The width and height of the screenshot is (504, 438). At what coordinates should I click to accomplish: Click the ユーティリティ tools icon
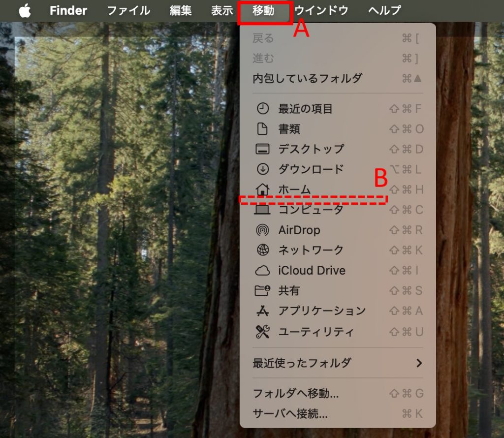tap(263, 332)
